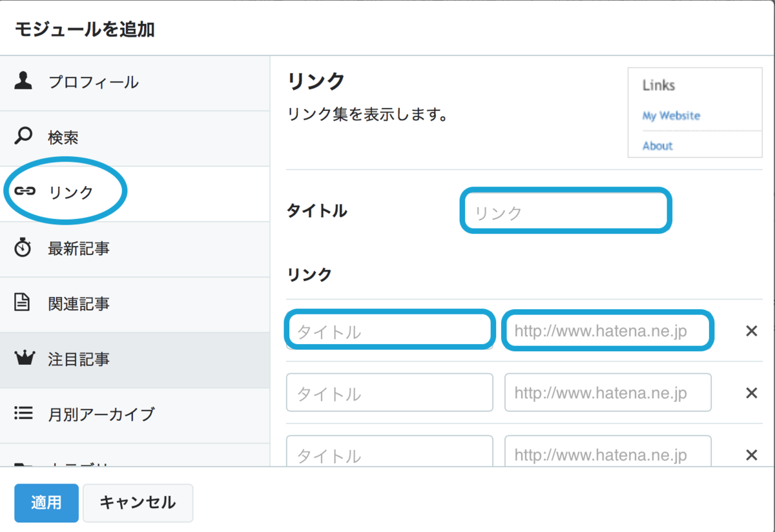Screen dimensions: 775x532
Task: Choose the 月別アーカイブ module
Action: coord(135,416)
